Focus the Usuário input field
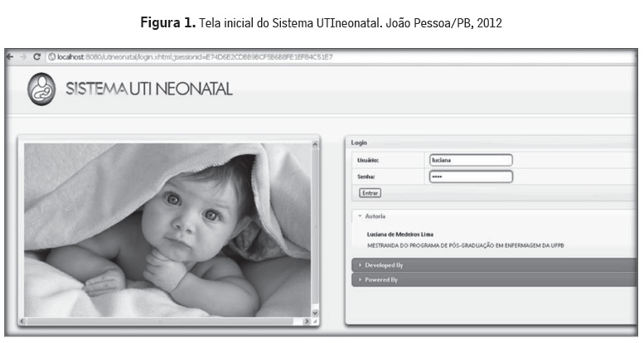 point(471,160)
